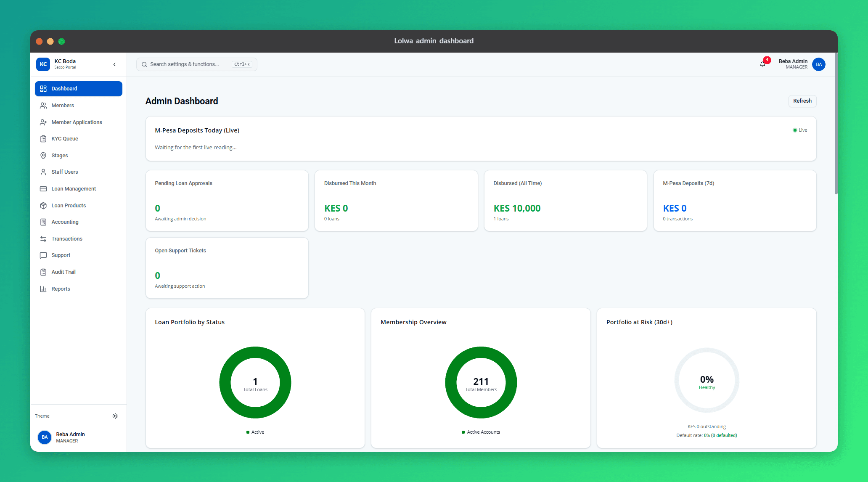Click the Audit Trail clipboard icon

(43, 272)
